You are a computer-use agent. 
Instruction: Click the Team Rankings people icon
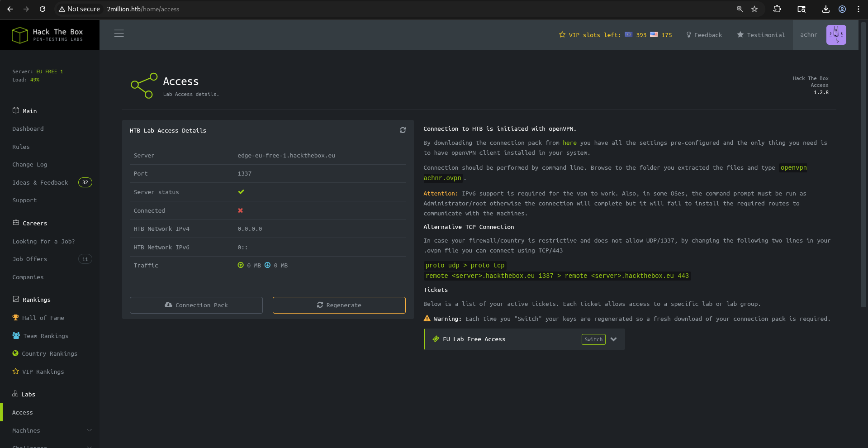16,336
